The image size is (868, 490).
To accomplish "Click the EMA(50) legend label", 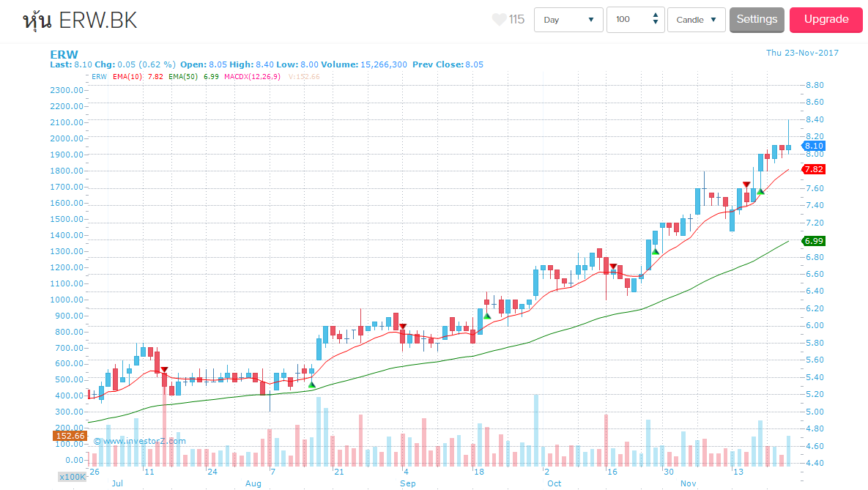I will (183, 76).
